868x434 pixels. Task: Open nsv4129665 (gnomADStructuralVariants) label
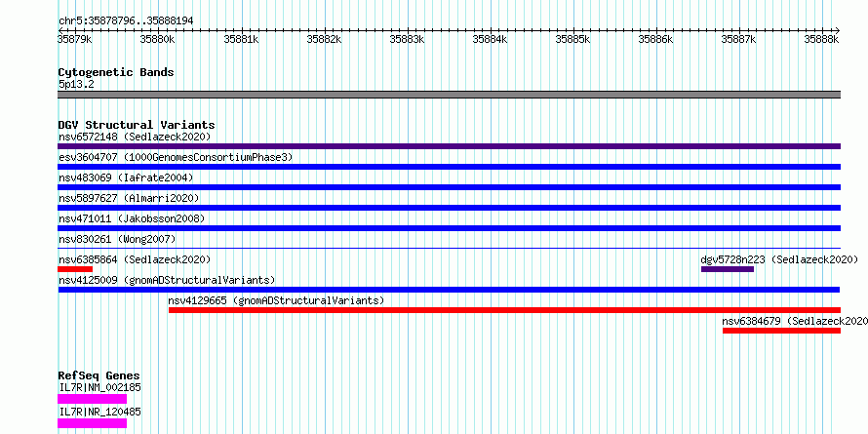pyautogui.click(x=276, y=300)
